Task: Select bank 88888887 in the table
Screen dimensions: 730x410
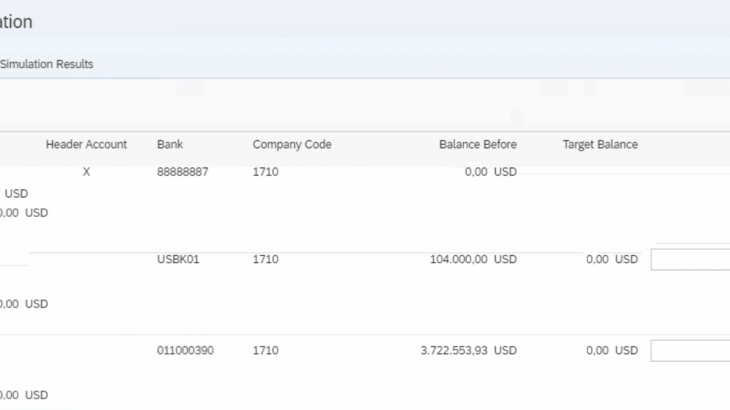Action: [182, 172]
